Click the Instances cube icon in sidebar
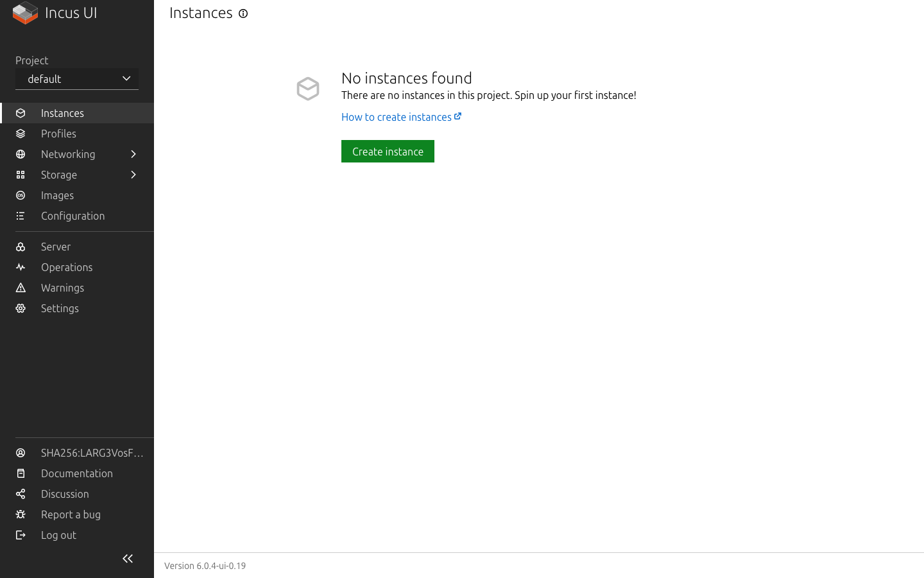The width and height of the screenshot is (924, 578). (21, 113)
